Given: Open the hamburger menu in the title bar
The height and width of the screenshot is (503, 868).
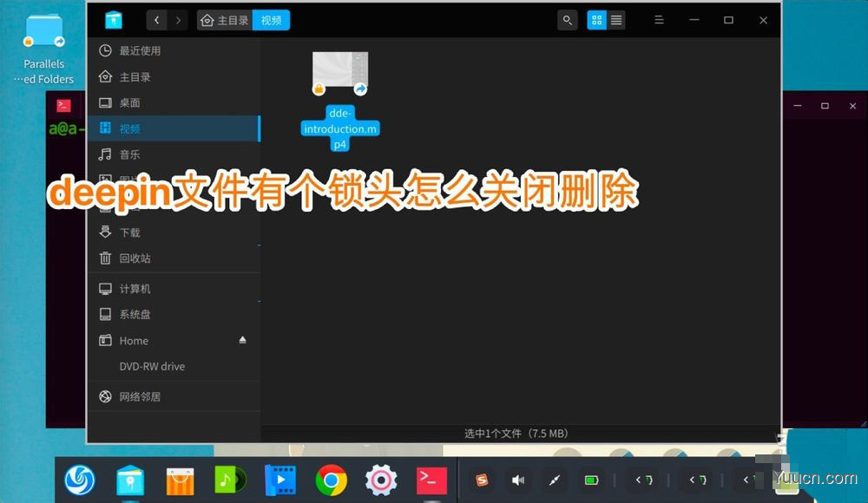Looking at the screenshot, I should click(658, 19).
